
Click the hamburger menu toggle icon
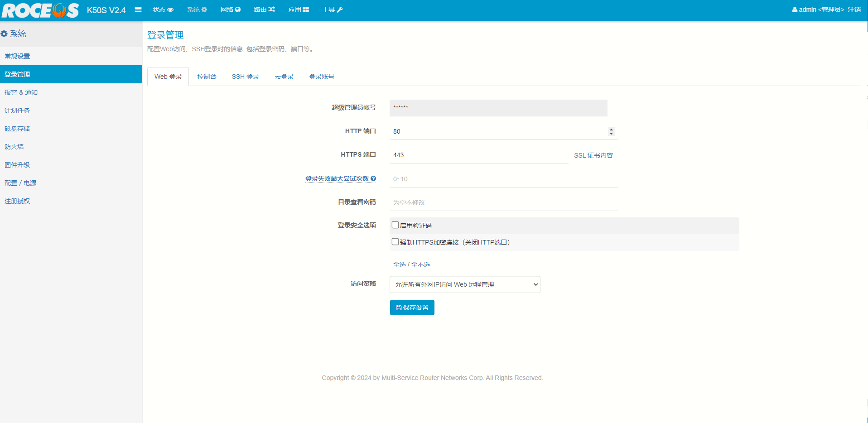pyautogui.click(x=138, y=10)
